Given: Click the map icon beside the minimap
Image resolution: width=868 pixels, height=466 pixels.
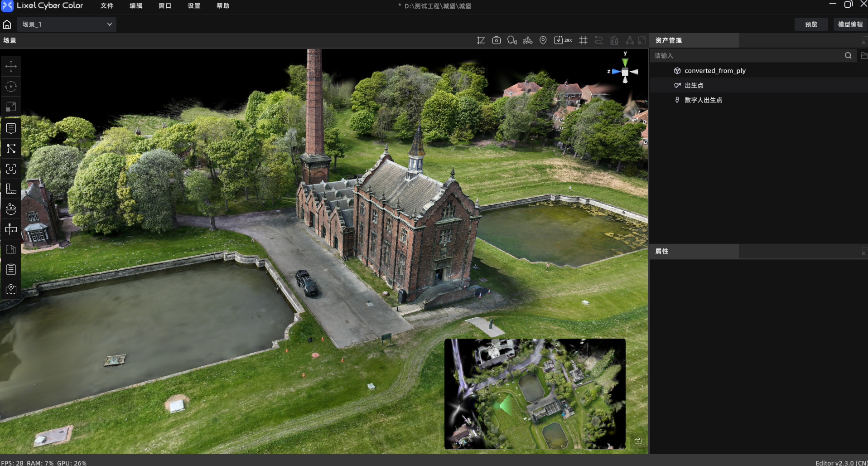Looking at the screenshot, I should click(x=638, y=441).
